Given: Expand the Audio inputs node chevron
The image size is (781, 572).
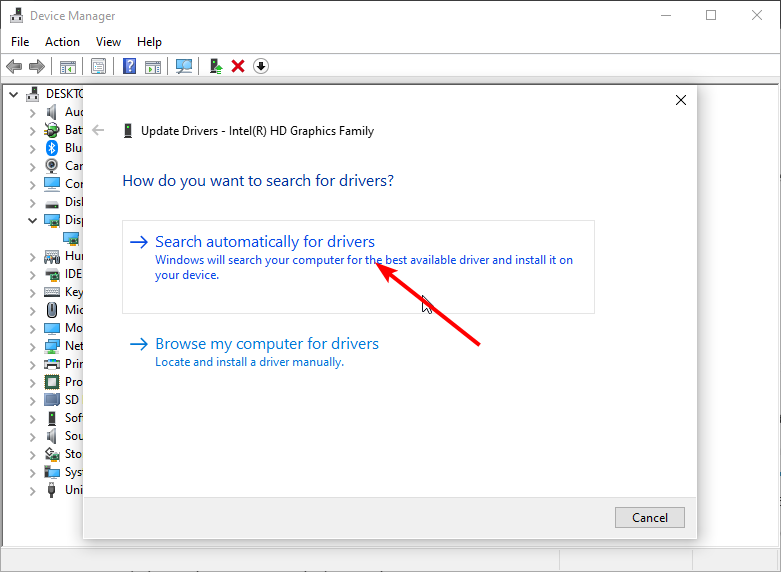Looking at the screenshot, I should point(32,113).
